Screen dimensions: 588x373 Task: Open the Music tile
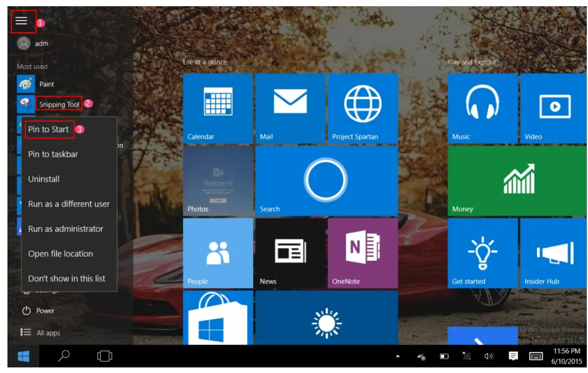click(x=482, y=109)
